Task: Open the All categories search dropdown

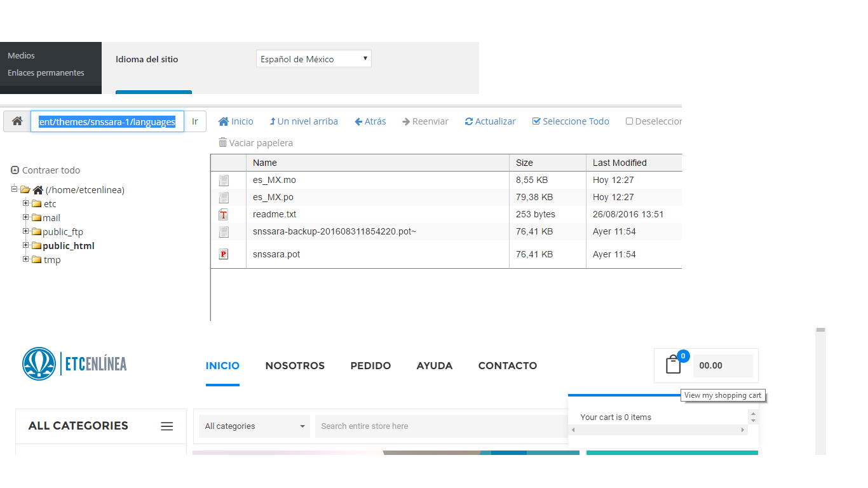Action: click(x=254, y=426)
